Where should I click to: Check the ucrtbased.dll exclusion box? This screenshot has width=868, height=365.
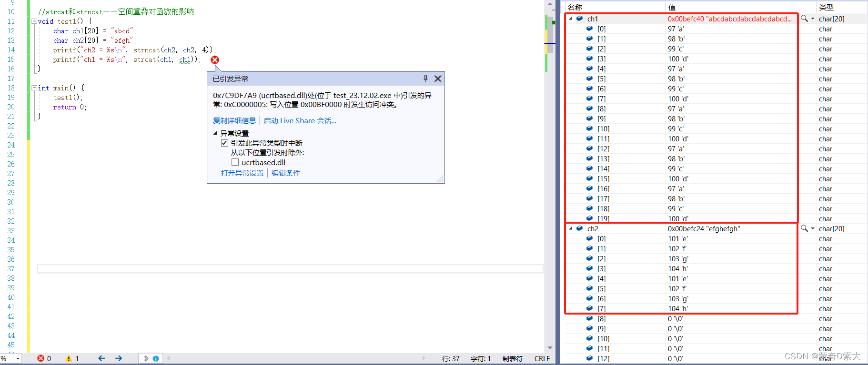(x=235, y=162)
